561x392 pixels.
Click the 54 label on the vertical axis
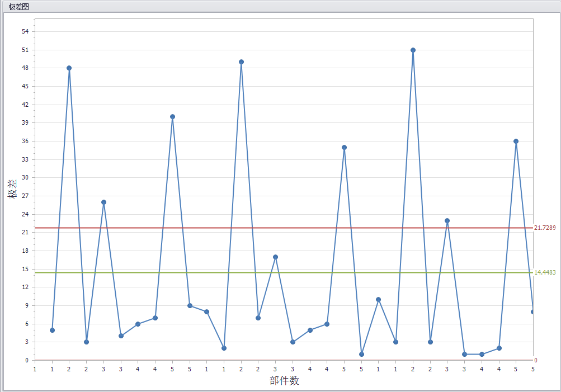[25, 31]
